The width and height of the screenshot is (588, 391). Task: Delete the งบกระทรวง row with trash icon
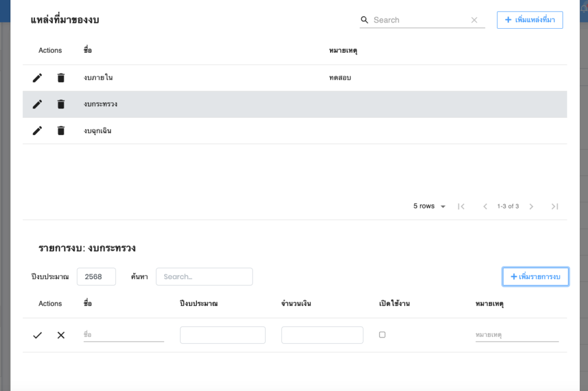click(61, 104)
